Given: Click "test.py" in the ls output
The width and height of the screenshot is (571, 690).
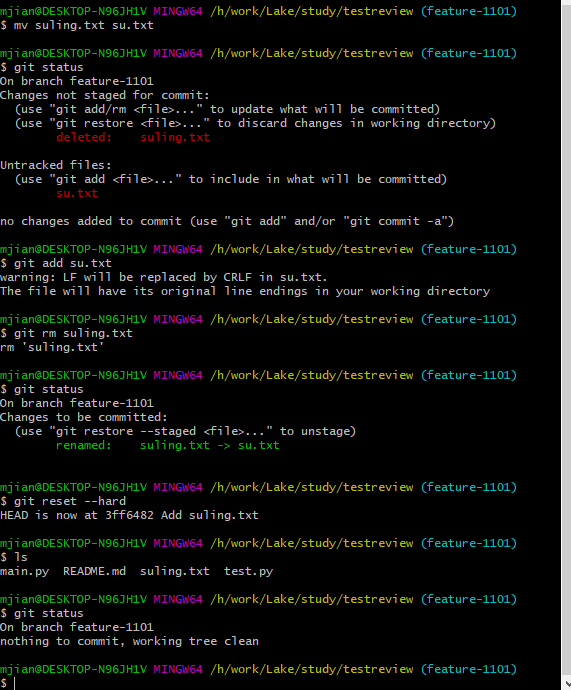Looking at the screenshot, I should coord(248,571).
